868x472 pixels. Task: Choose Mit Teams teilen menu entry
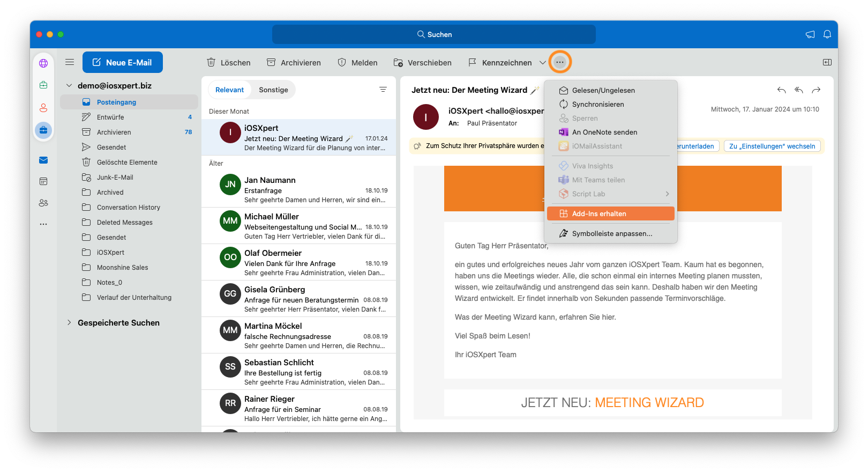point(611,180)
